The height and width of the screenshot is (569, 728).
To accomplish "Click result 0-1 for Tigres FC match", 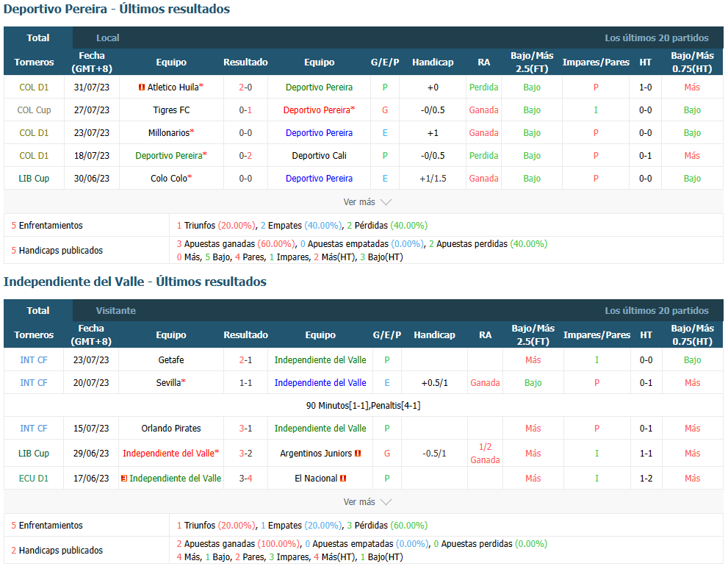I will (245, 110).
